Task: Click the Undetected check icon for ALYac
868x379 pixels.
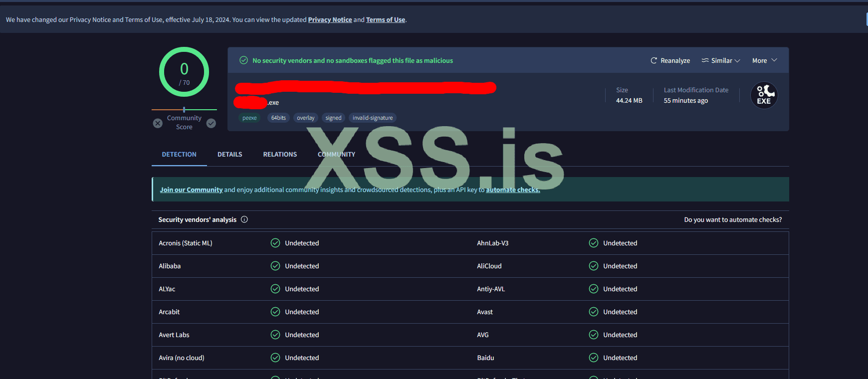Action: [275, 289]
